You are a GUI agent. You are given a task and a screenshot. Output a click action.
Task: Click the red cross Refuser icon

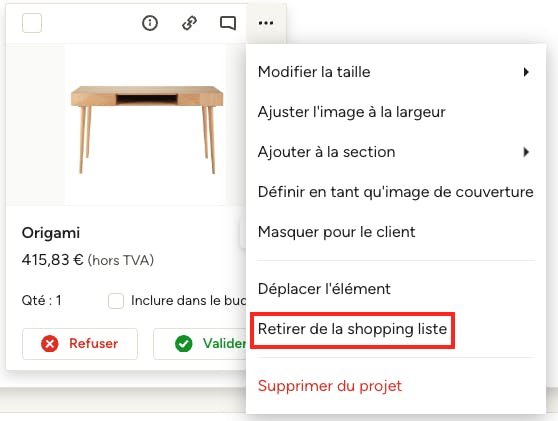click(x=49, y=343)
